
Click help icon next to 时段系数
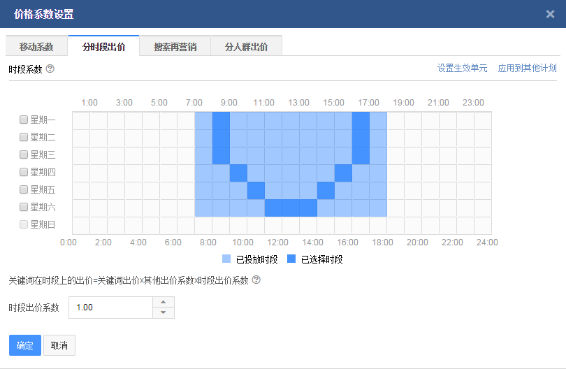click(x=51, y=69)
